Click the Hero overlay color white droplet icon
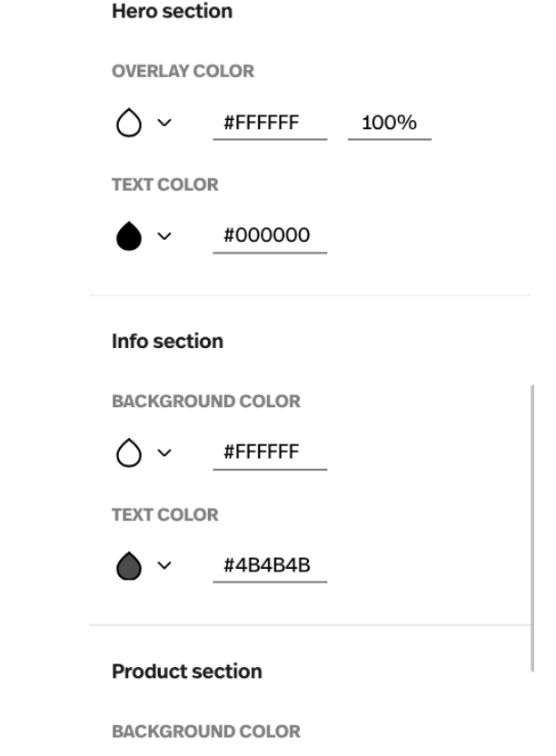This screenshot has height=756, width=556. point(129,123)
